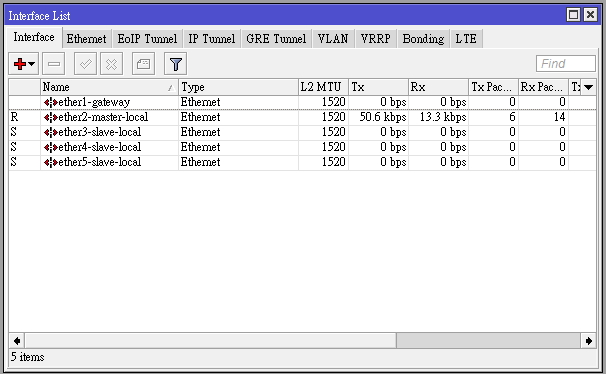606x374 pixels.
Task: Click the Enable checkmark button
Action: 85,64
